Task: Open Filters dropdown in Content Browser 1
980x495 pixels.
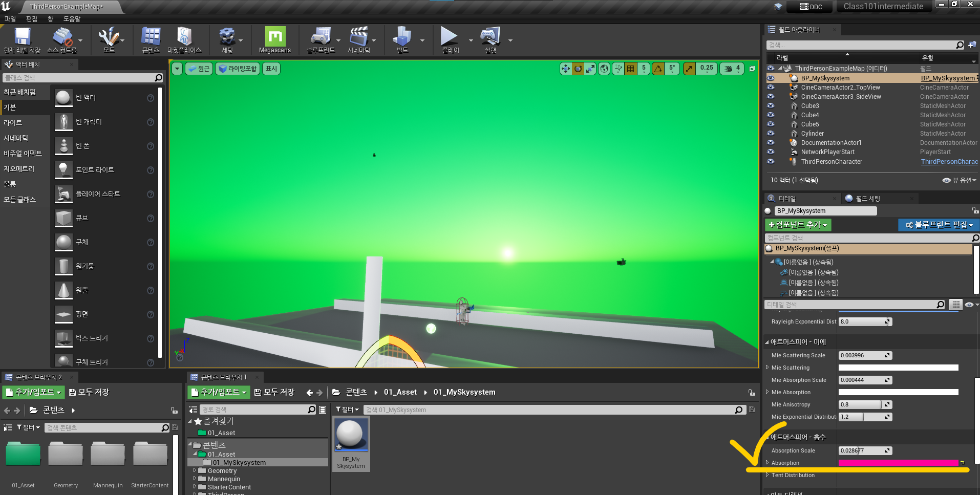Action: click(x=348, y=410)
